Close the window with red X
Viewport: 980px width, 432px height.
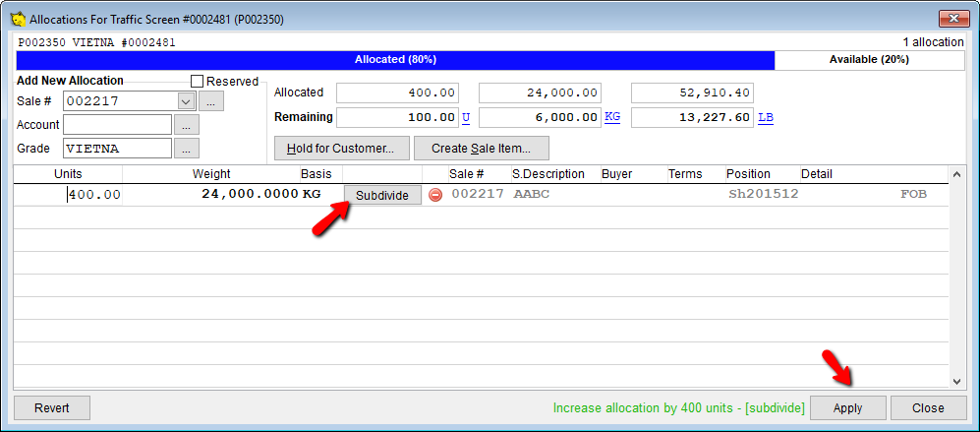coord(953,19)
